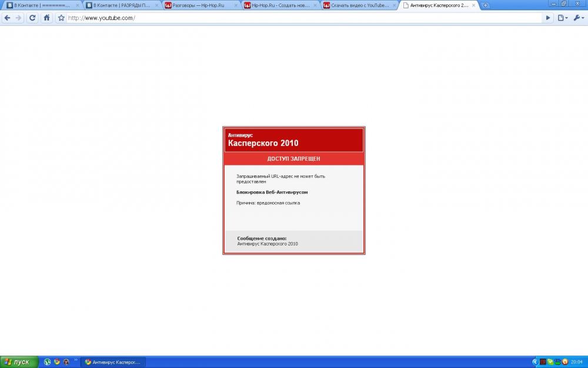
Task: Click the ДОСТУП ЗАПРЕЩЕН banner
Action: [293, 159]
